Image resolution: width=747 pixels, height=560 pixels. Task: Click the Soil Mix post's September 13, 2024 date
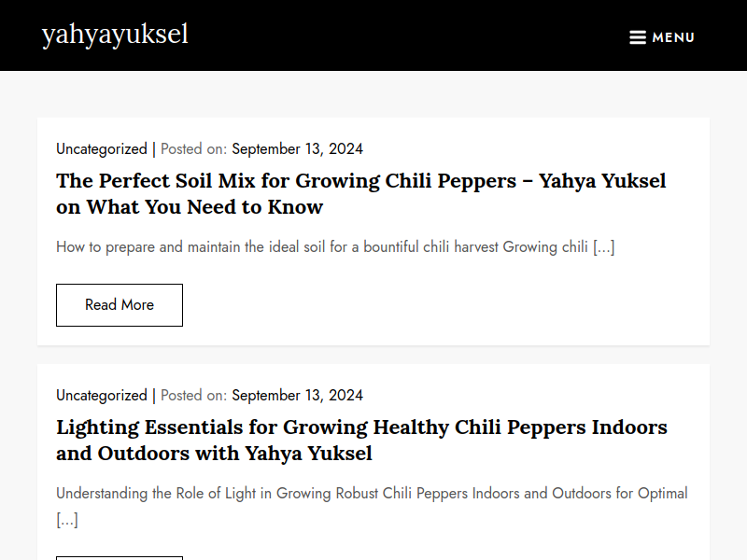[297, 149]
